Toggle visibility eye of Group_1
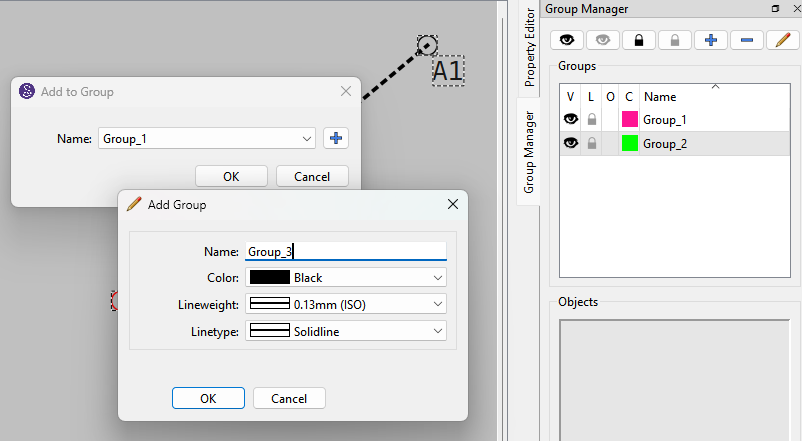 571,119
